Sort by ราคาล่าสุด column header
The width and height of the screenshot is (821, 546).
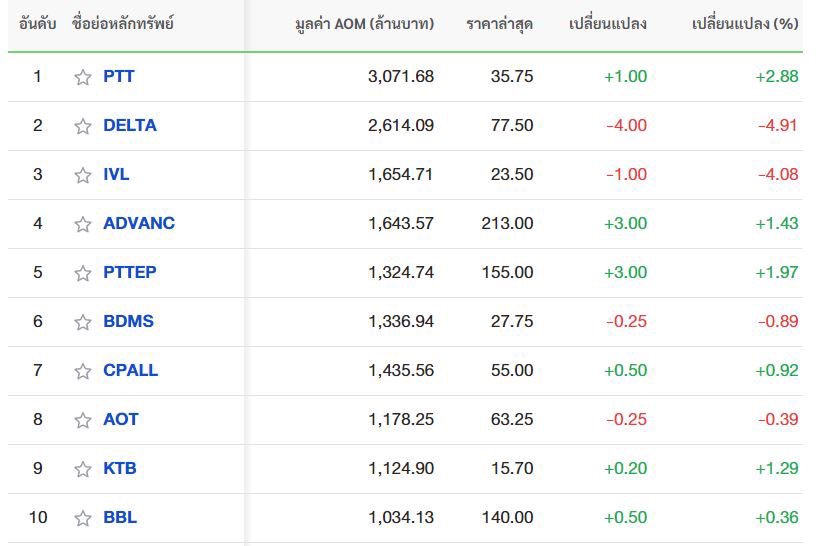click(x=500, y=24)
